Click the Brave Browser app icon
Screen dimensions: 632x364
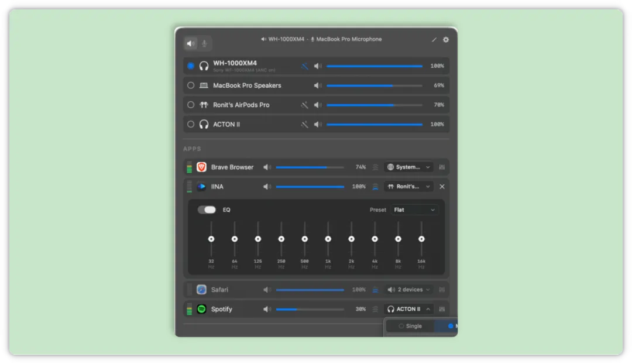201,167
